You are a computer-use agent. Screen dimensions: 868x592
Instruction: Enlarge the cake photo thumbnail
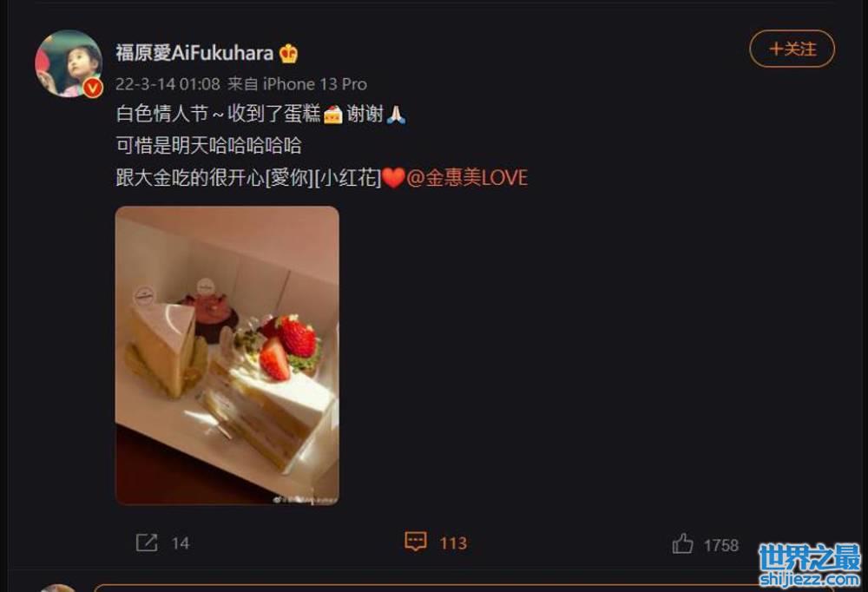coord(227,356)
